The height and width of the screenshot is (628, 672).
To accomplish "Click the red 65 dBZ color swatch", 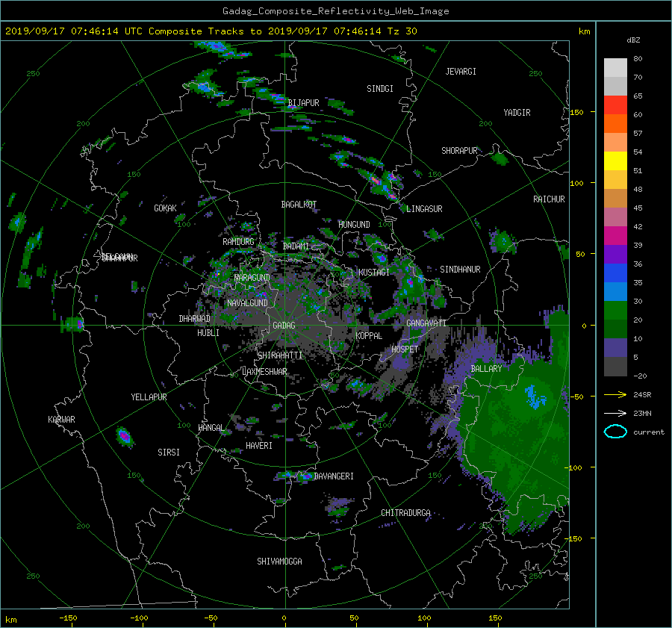I will tap(615, 105).
